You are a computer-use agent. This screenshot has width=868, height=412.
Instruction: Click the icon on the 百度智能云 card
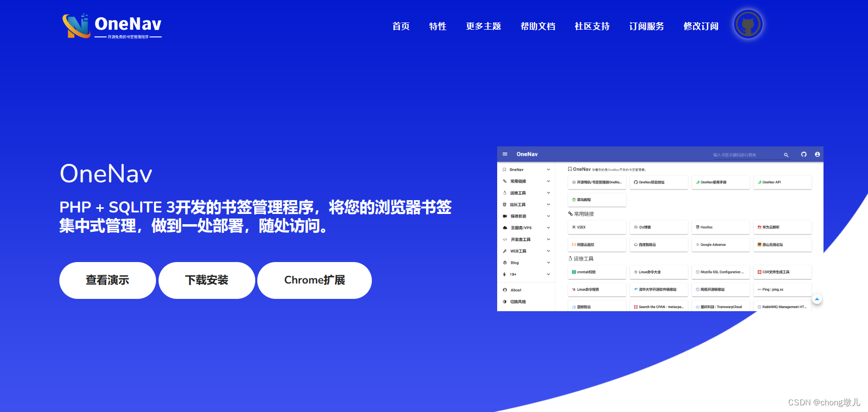tap(636, 245)
